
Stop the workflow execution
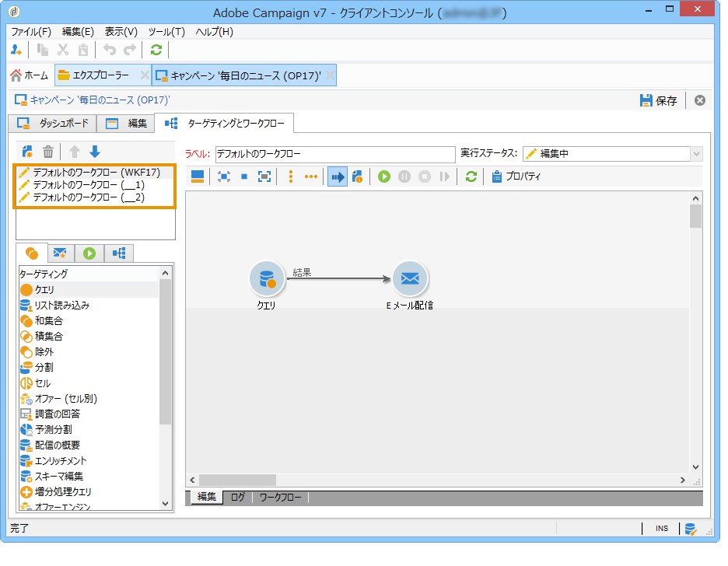tap(425, 176)
